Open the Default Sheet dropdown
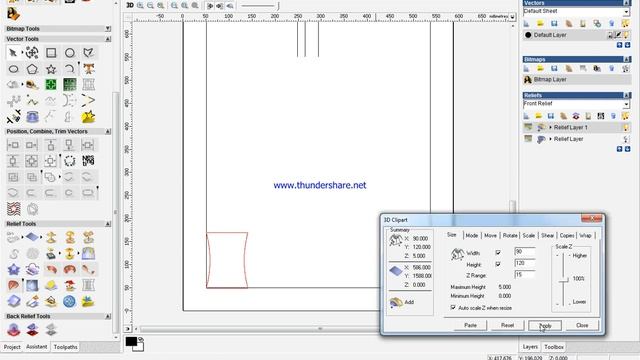 pos(626,12)
